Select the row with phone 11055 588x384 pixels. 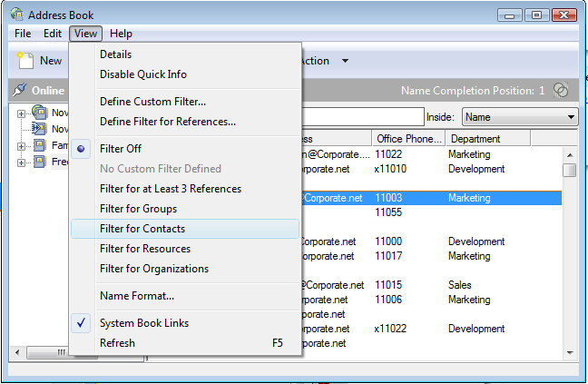tap(431, 212)
